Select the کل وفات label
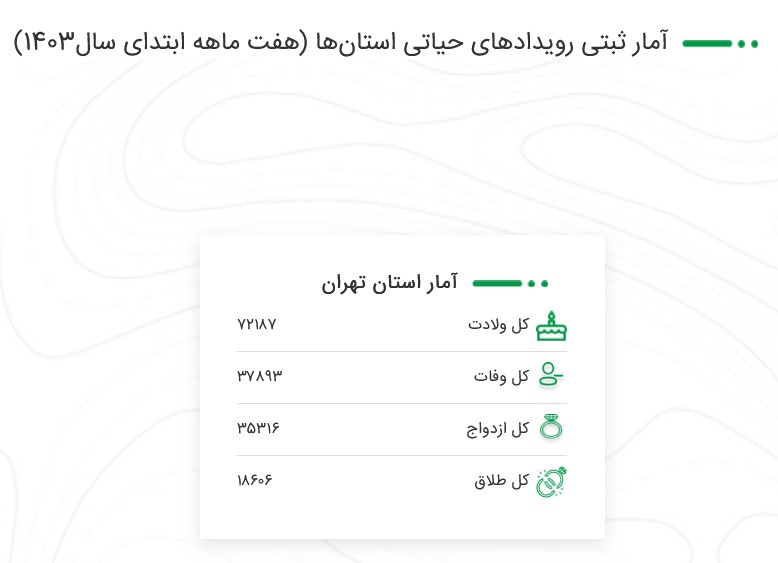This screenshot has width=778, height=563. (x=501, y=376)
